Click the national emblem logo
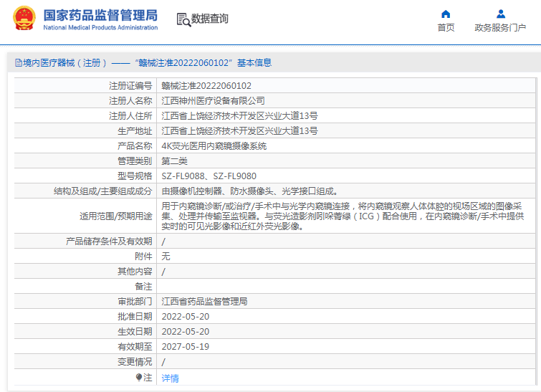The height and width of the screenshot is (392, 541). coord(24,19)
